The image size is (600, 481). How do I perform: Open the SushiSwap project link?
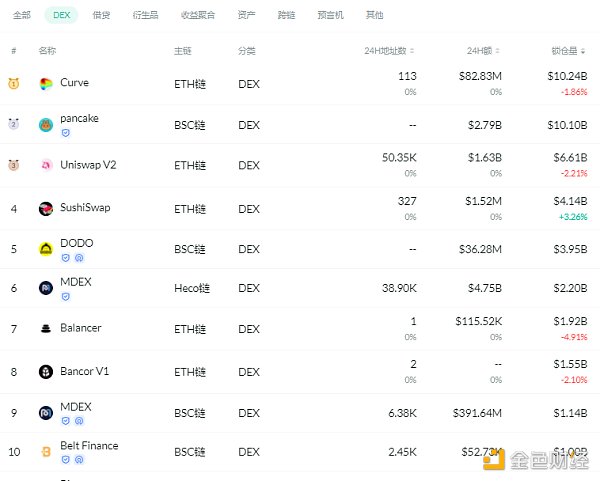click(x=87, y=208)
